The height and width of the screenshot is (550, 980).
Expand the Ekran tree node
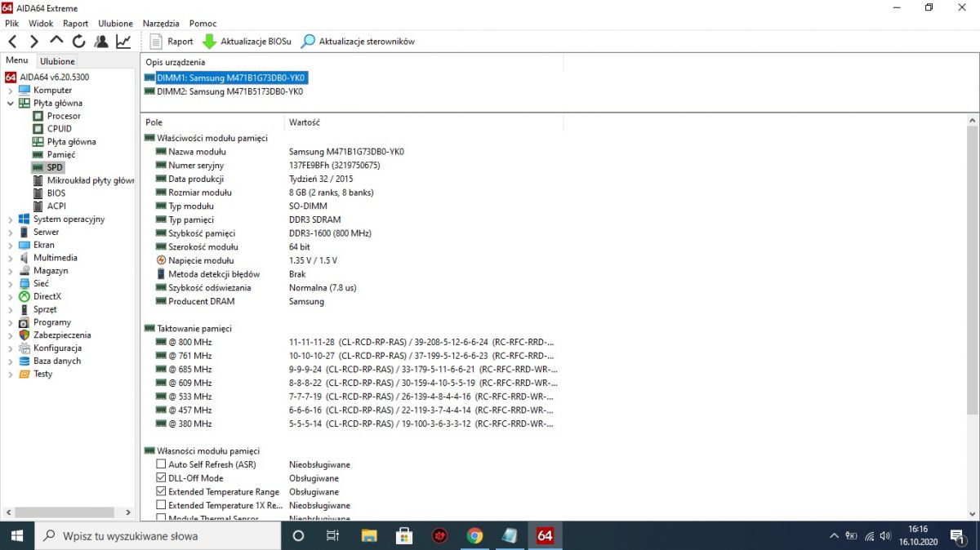11,245
